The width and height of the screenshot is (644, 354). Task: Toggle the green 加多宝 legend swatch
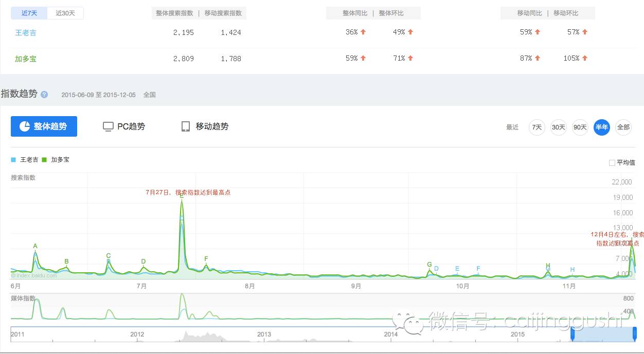tap(45, 160)
